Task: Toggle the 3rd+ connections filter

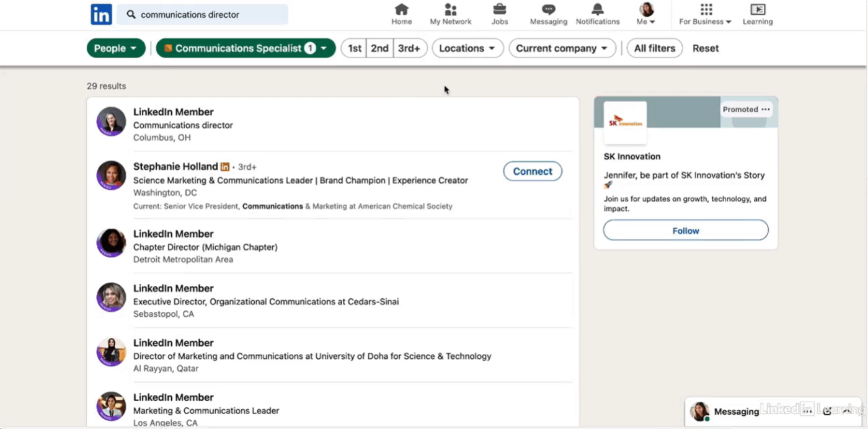Action: 409,48
